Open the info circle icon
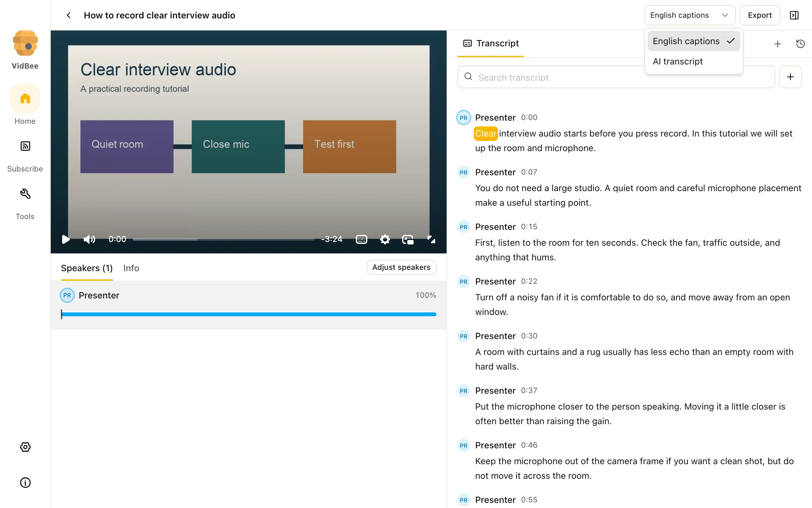 (25, 483)
